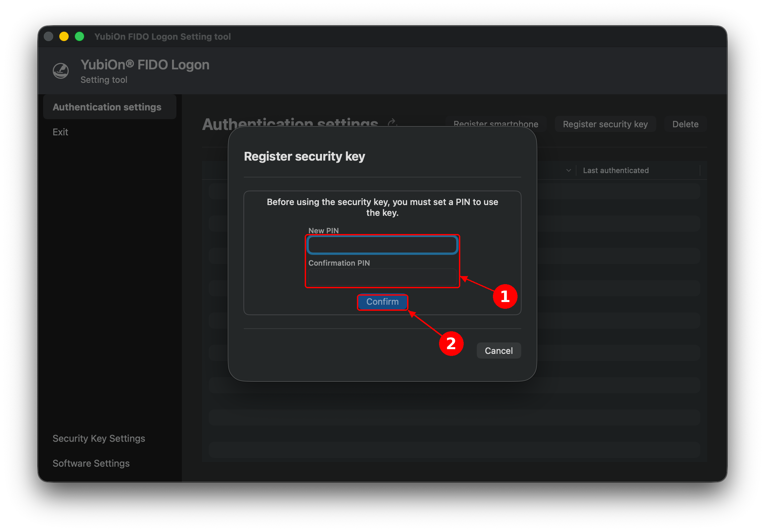Click the Register security key toolbar button
The height and width of the screenshot is (532, 765).
coord(605,124)
